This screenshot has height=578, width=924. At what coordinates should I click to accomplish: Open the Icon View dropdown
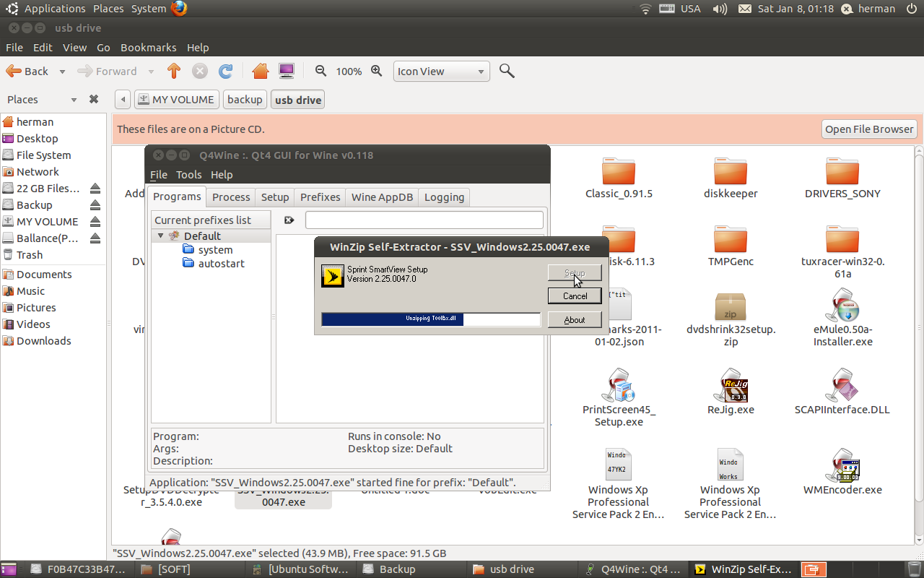tap(442, 71)
